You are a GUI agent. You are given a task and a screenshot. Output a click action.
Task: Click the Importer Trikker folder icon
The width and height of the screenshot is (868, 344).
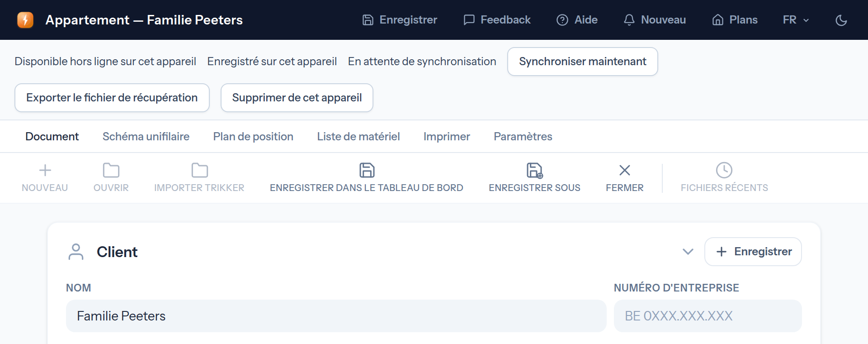[199, 170]
